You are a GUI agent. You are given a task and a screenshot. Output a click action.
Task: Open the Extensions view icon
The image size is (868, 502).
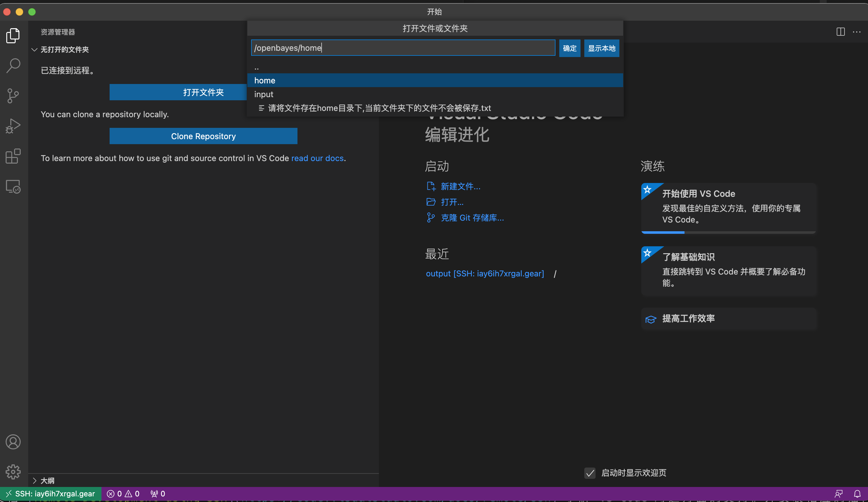[13, 156]
